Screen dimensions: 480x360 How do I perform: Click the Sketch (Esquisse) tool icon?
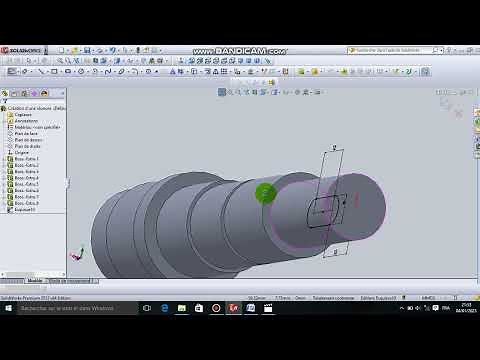click(12, 71)
